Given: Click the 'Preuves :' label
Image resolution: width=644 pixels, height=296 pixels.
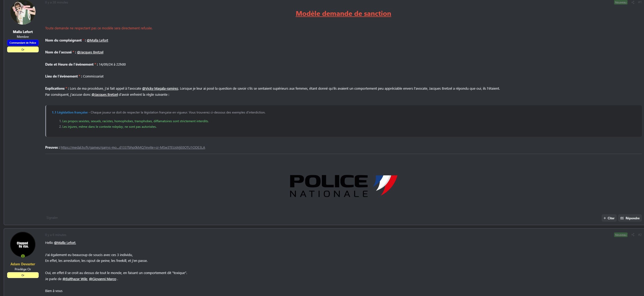Looking at the screenshot, I should 52,147.
